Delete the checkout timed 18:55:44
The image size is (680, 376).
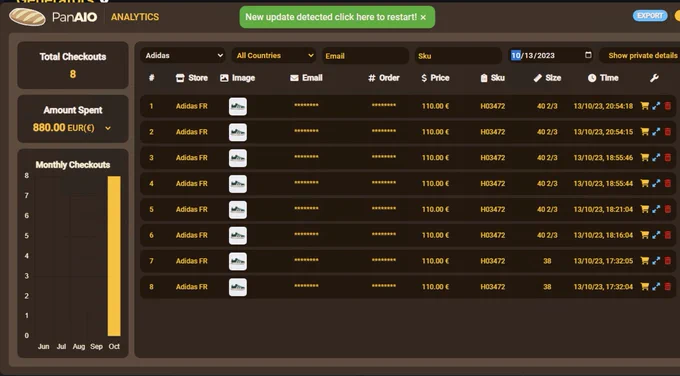[x=667, y=183]
